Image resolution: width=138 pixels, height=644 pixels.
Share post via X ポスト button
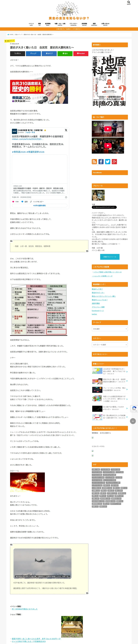click(18, 53)
